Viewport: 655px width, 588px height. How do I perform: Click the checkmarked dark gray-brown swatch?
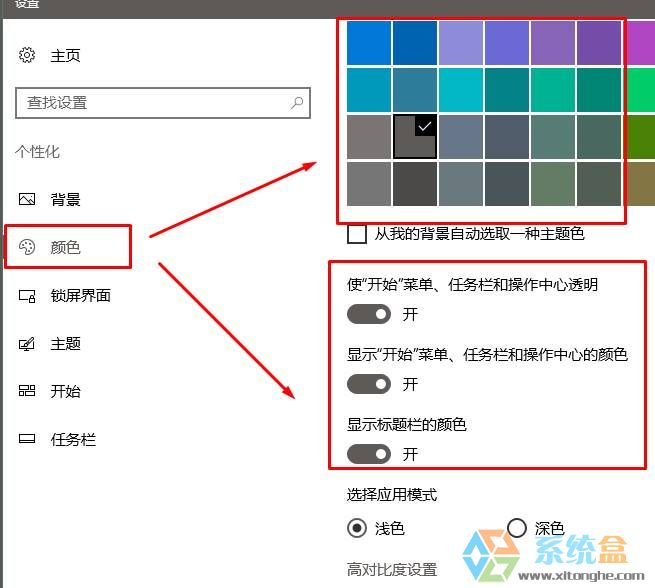click(415, 137)
